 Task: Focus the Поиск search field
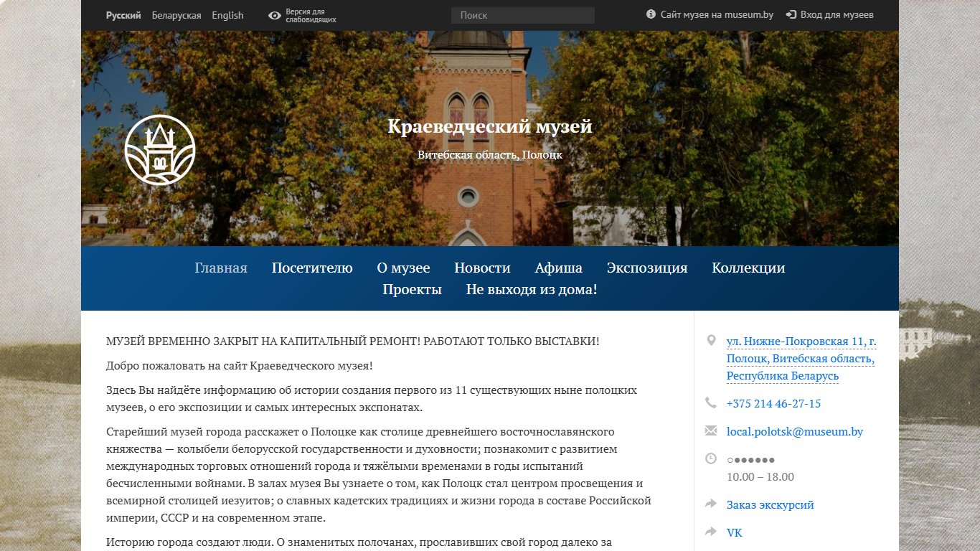[523, 15]
